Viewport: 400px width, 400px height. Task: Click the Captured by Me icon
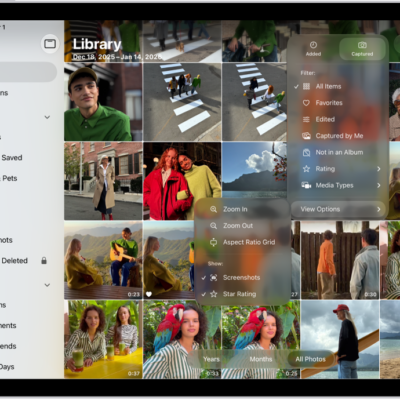click(x=306, y=136)
